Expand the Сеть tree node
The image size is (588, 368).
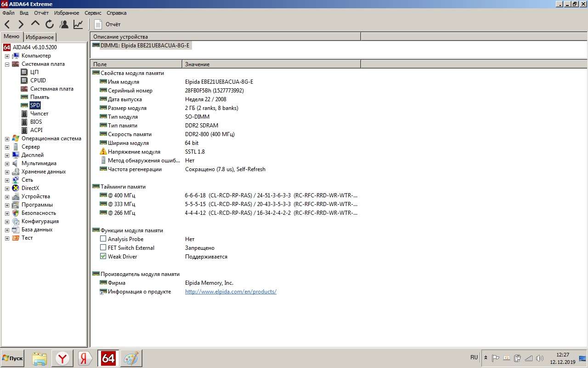(x=7, y=180)
